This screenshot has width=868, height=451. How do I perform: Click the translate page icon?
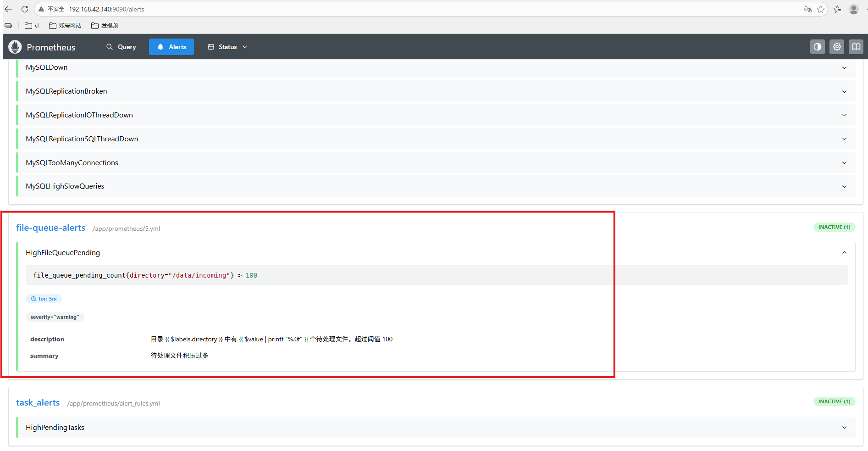807,9
